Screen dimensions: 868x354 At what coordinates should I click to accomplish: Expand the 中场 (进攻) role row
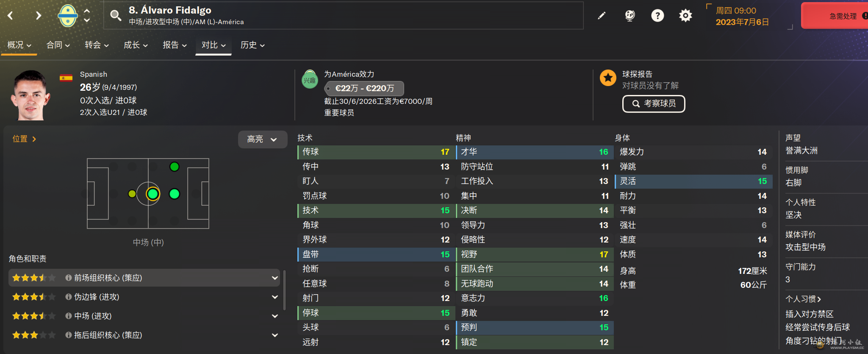[x=275, y=316]
